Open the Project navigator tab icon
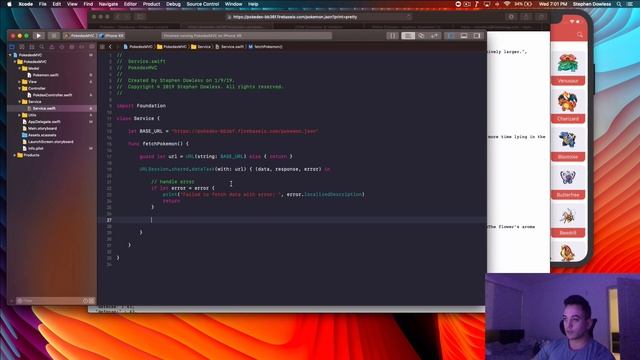Screen dimensions: 640x360 (x=12, y=47)
